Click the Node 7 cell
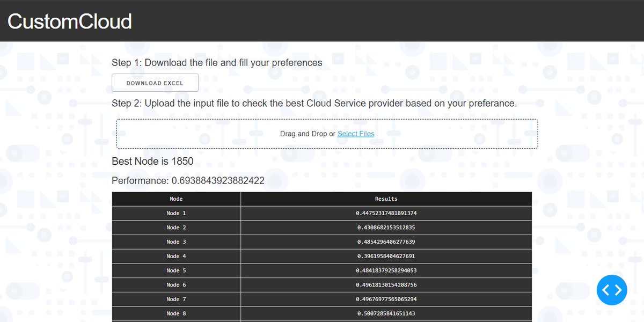 (x=176, y=299)
